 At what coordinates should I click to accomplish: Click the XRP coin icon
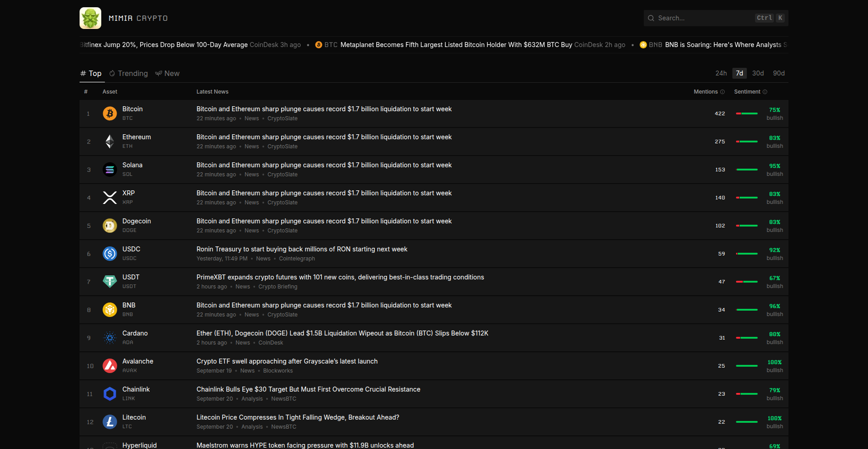(110, 198)
